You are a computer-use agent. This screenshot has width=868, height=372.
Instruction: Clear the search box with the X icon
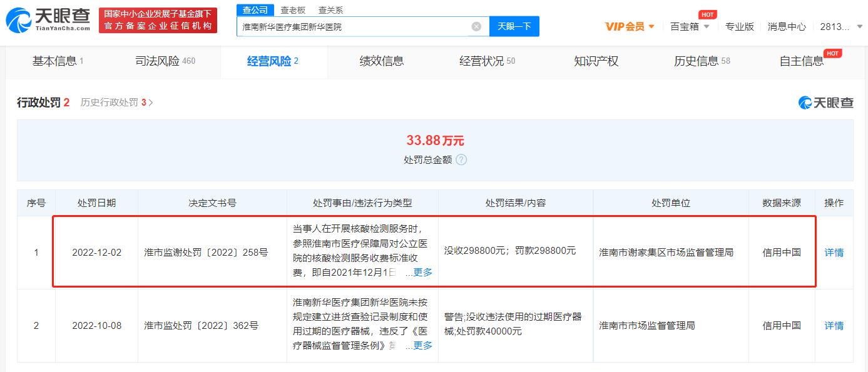(x=476, y=26)
